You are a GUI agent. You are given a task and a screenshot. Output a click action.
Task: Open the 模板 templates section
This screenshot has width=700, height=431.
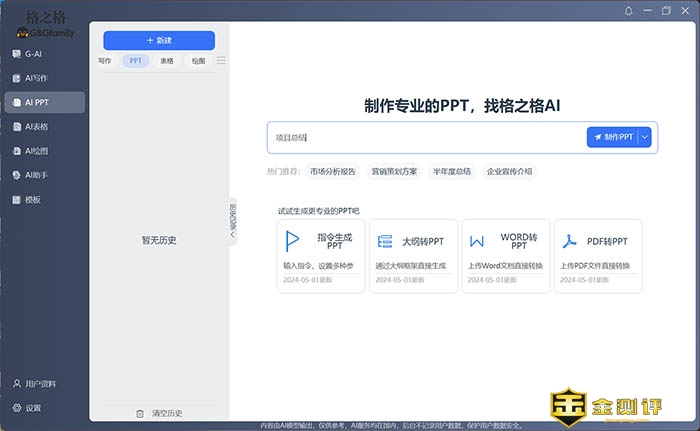point(32,200)
